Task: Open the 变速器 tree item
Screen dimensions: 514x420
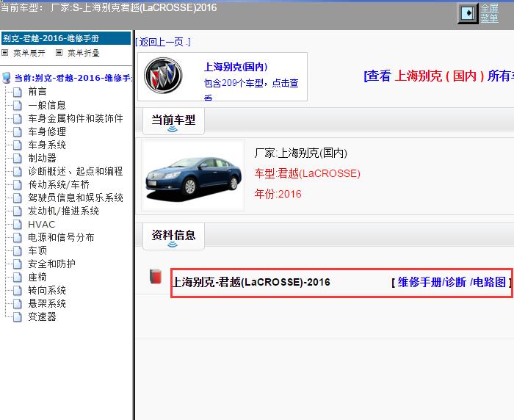Action: click(x=42, y=316)
